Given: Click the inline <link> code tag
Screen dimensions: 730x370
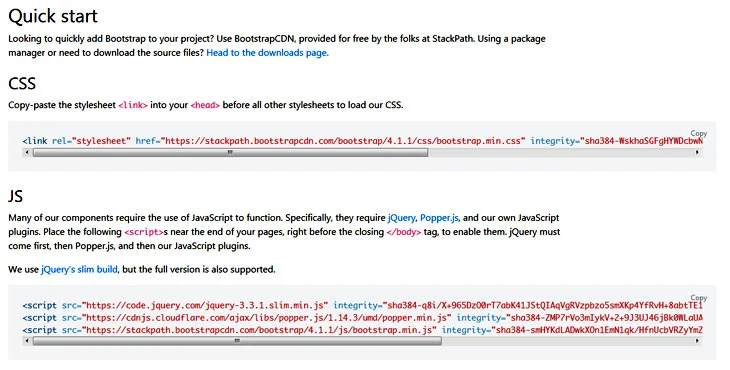Looking at the screenshot, I should click(x=133, y=105).
